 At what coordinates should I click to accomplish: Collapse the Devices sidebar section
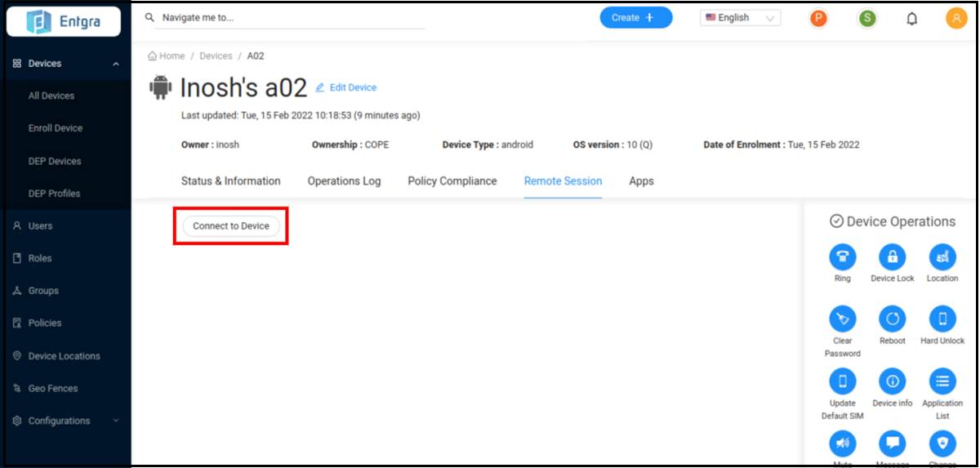tap(115, 64)
